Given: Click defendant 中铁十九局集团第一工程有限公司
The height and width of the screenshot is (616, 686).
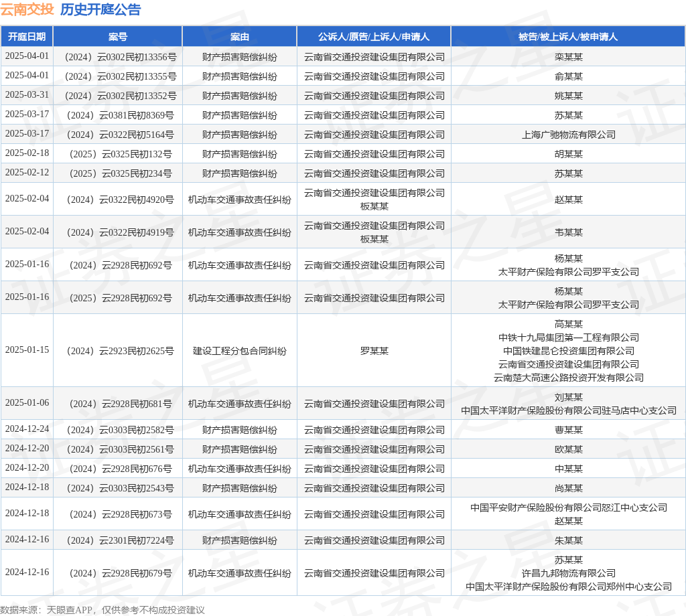Looking at the screenshot, I should 568,337.
